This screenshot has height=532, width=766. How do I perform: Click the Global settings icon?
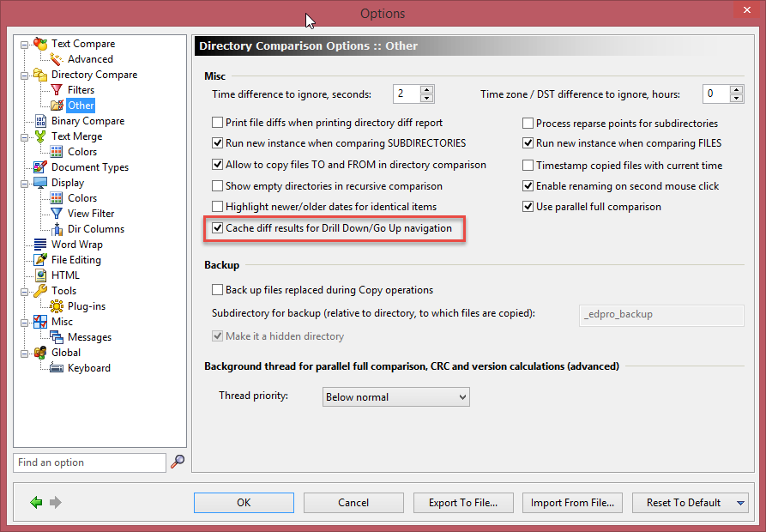click(40, 353)
